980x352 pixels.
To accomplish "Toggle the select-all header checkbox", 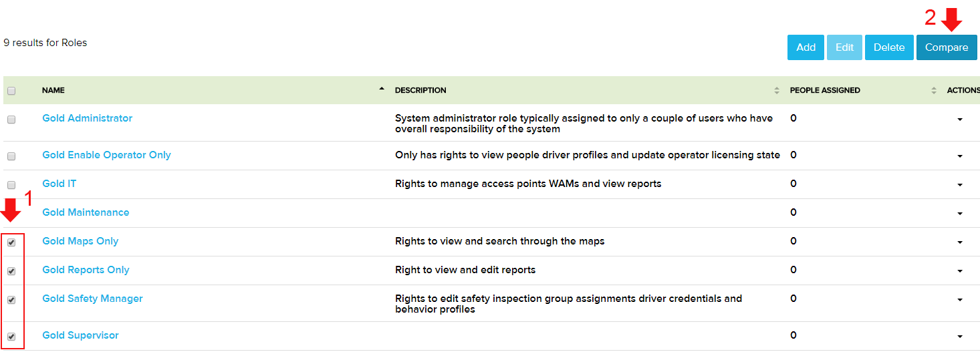I will [11, 91].
